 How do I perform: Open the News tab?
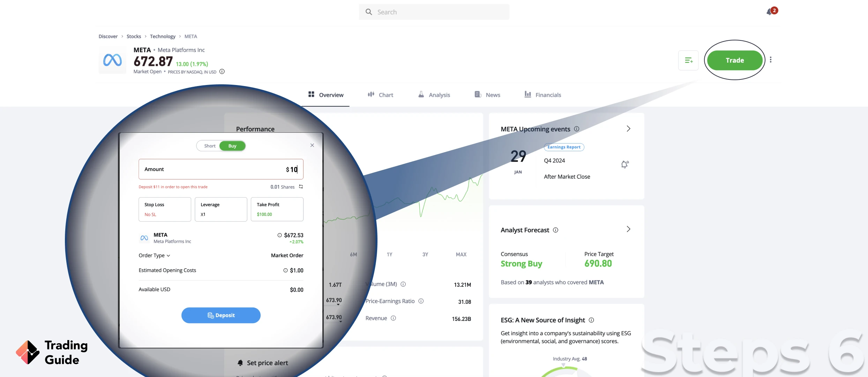pyautogui.click(x=487, y=95)
